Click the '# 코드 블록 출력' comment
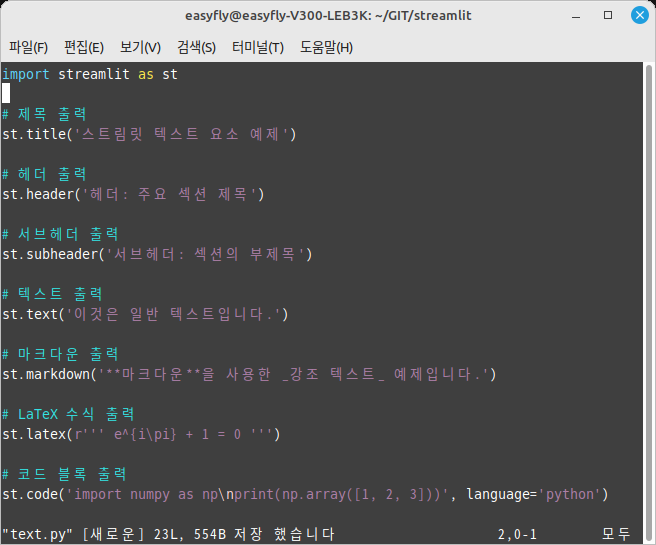Viewport: 656px width, 545px height. (64, 474)
